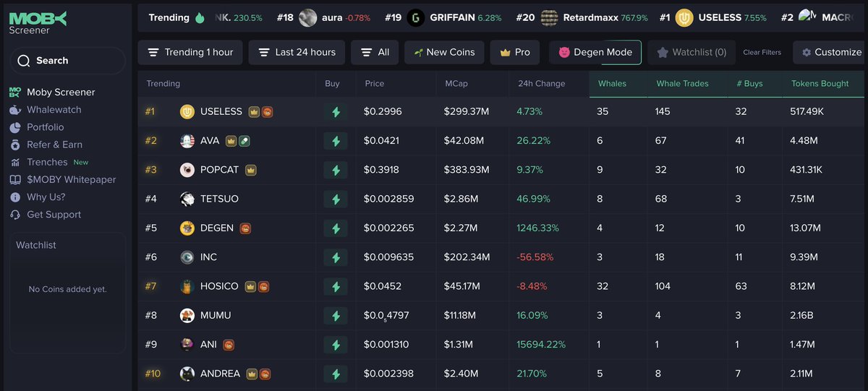Viewport: 868px width, 391px height.
Task: Click DEGEN coin avatar
Action: [x=187, y=228]
